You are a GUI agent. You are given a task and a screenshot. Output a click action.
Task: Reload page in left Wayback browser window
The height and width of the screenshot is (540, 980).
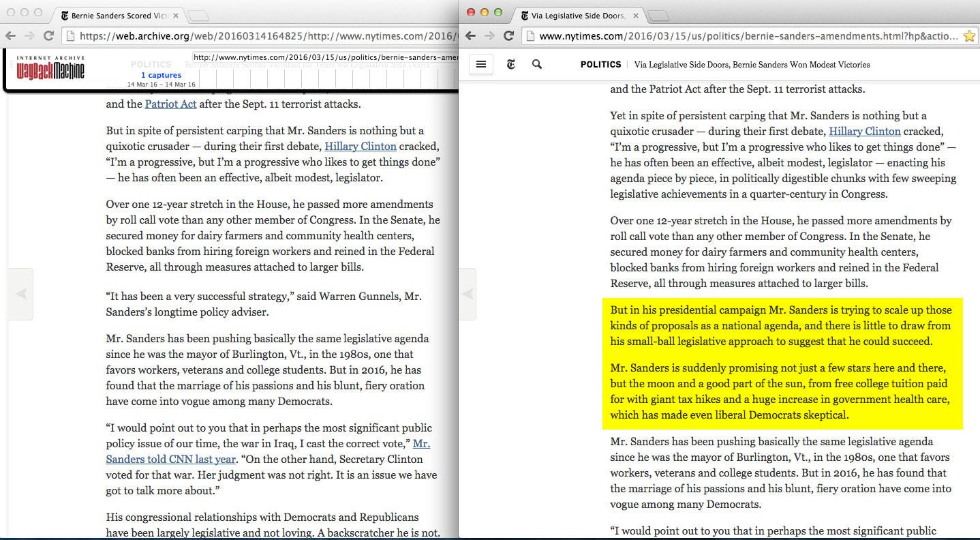pos(49,35)
